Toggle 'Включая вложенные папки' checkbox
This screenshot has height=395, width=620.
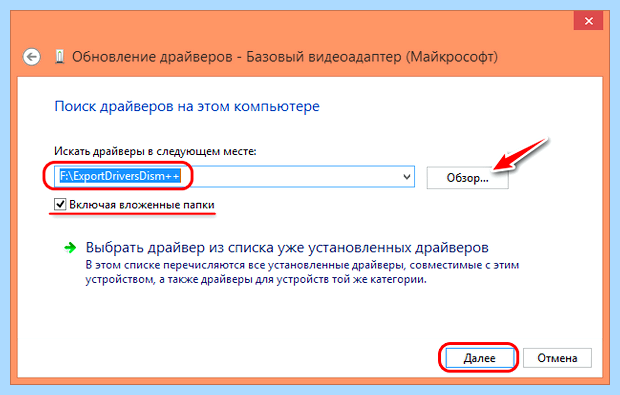(60, 204)
